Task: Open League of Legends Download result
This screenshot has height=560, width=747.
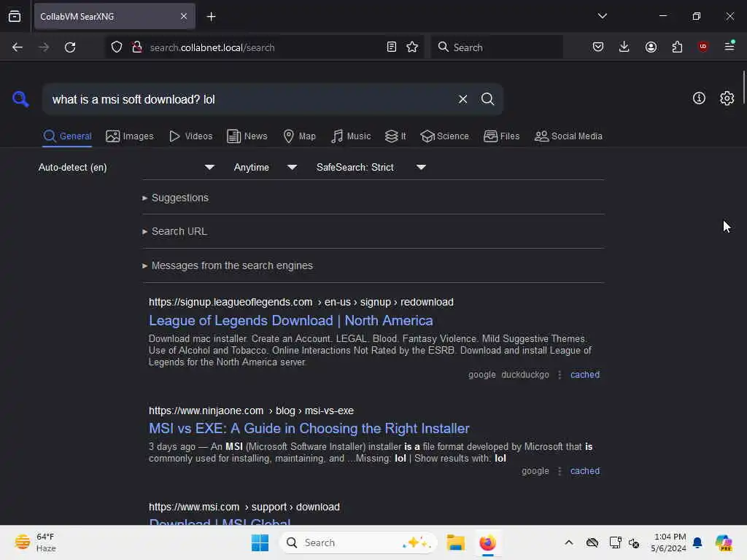Action: 290,321
